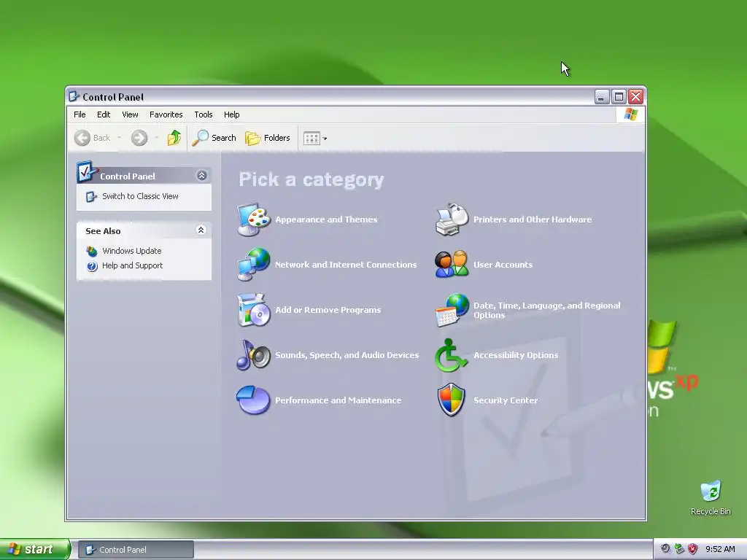Open the Sounds, Speech, and Audio speaker icon
The height and width of the screenshot is (560, 747).
point(253,355)
